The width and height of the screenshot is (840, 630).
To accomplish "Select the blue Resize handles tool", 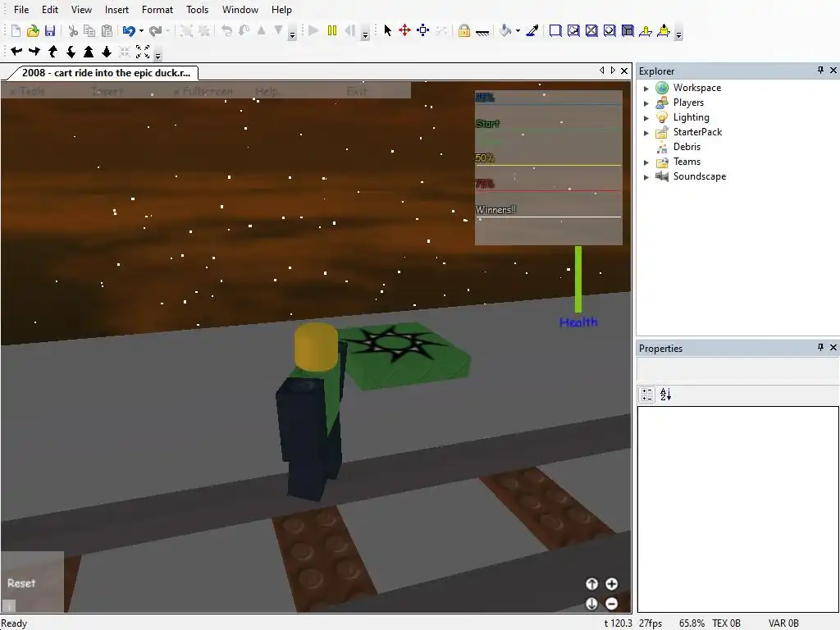I will [x=422, y=30].
